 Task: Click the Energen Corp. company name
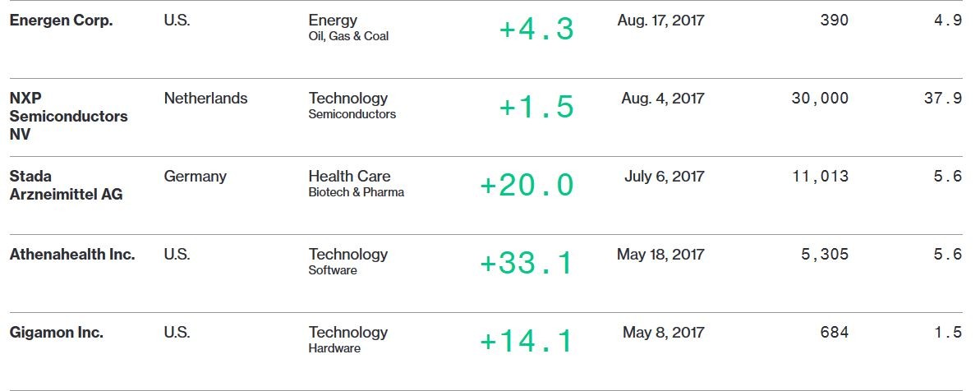62,20
